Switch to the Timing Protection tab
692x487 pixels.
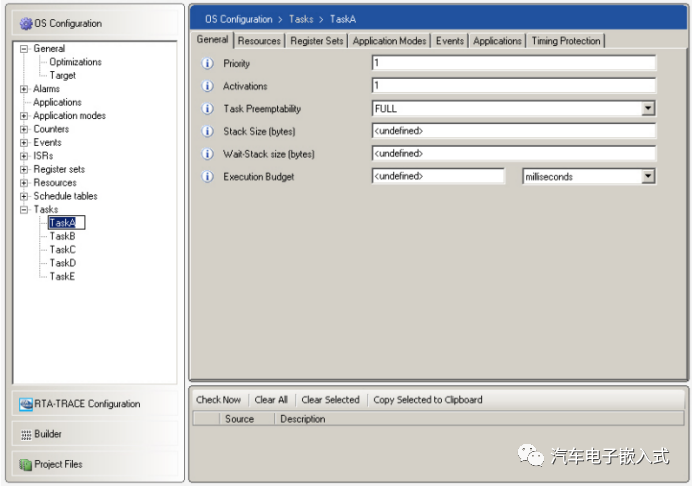coord(565,41)
